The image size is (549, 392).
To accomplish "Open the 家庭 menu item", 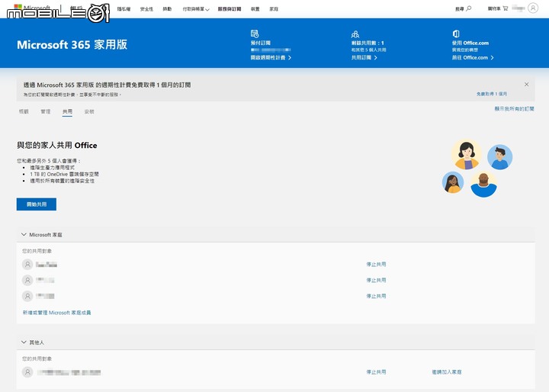I will [x=274, y=9].
